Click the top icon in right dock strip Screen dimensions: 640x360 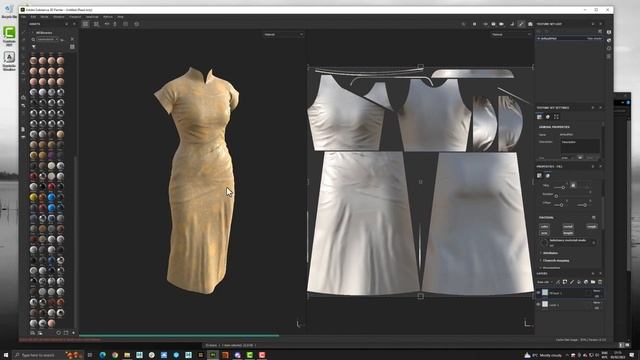(609, 32)
